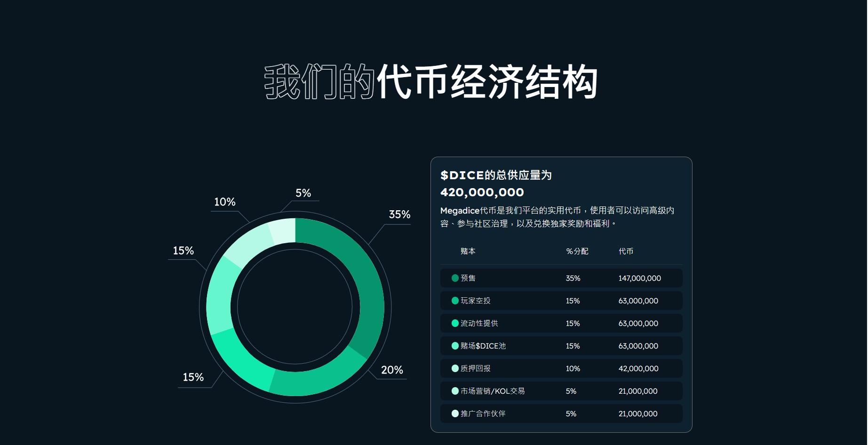Select the dot next to 市场营销/KOL交易

coord(455,391)
